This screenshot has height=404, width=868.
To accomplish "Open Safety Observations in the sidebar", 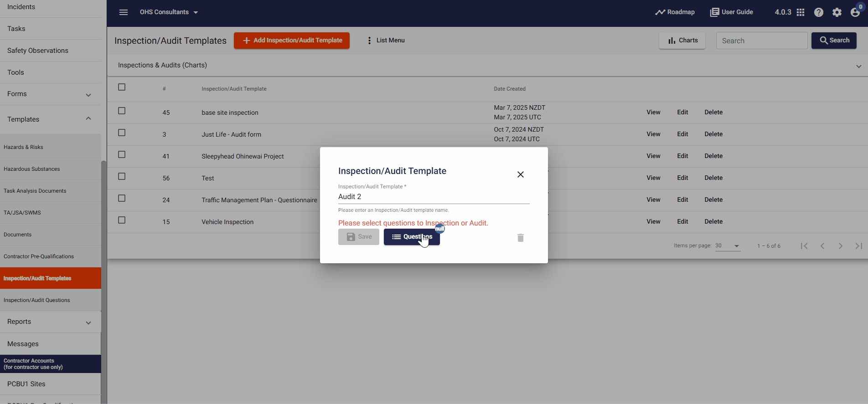I will 51,51.
